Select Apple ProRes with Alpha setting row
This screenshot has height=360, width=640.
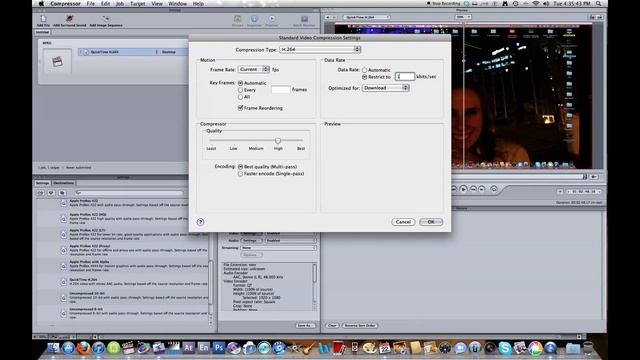[x=123, y=266]
